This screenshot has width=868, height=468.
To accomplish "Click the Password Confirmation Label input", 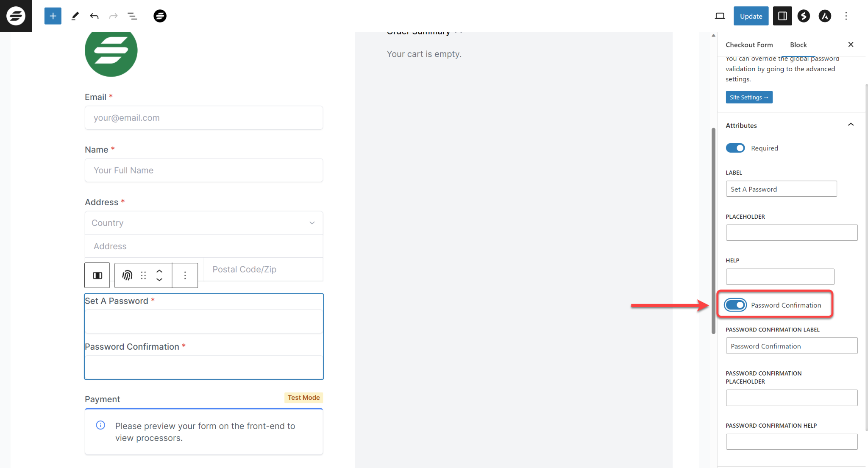I will click(792, 346).
